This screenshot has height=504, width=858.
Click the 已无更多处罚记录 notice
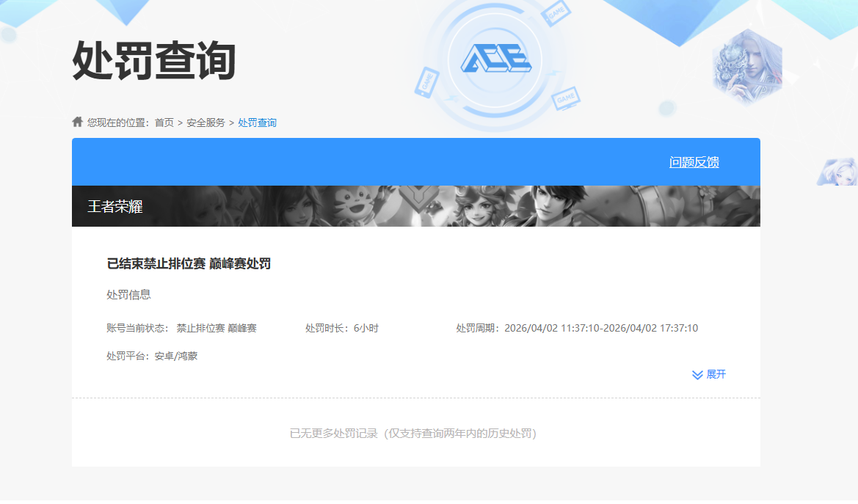[413, 434]
